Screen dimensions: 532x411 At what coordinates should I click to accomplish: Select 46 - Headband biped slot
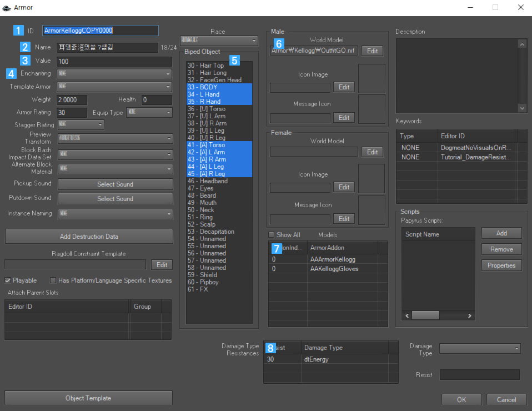(x=219, y=181)
